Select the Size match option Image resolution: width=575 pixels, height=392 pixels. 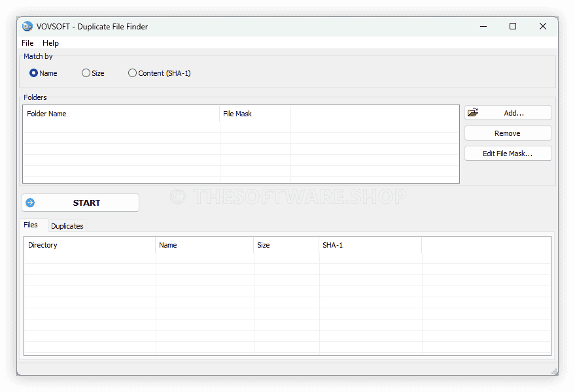[93, 73]
